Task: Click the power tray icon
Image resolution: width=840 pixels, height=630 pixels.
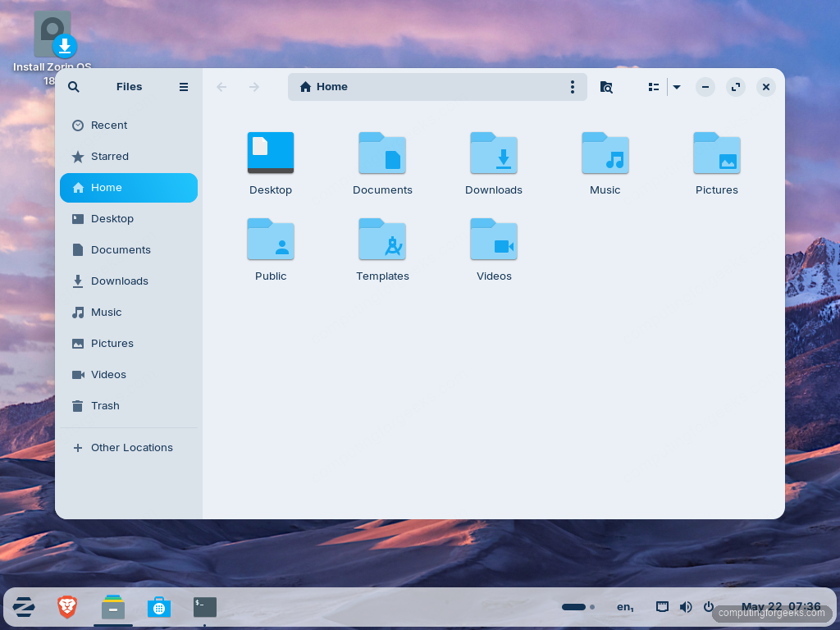Action: 708,607
